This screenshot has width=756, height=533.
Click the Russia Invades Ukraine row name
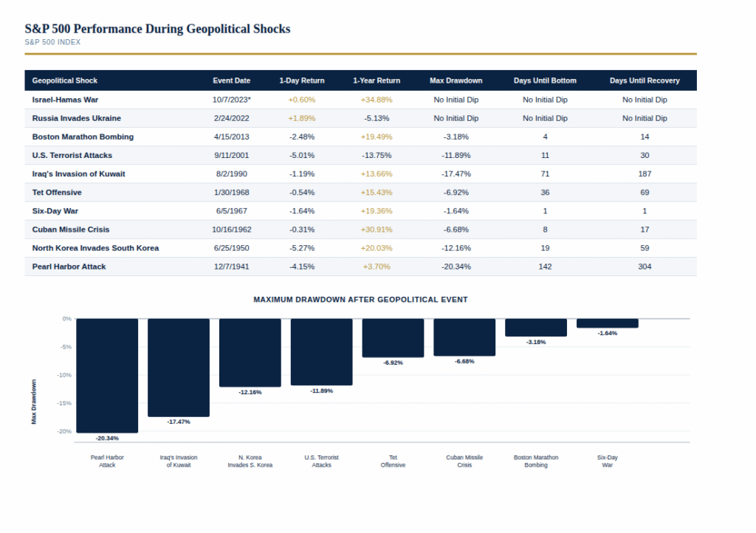tap(76, 118)
